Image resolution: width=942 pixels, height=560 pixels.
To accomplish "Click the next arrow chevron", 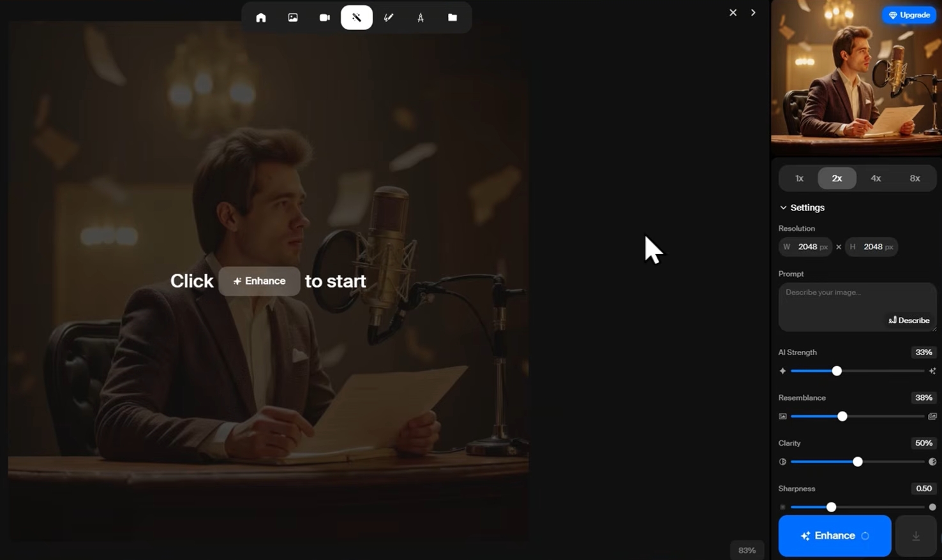I will 753,13.
